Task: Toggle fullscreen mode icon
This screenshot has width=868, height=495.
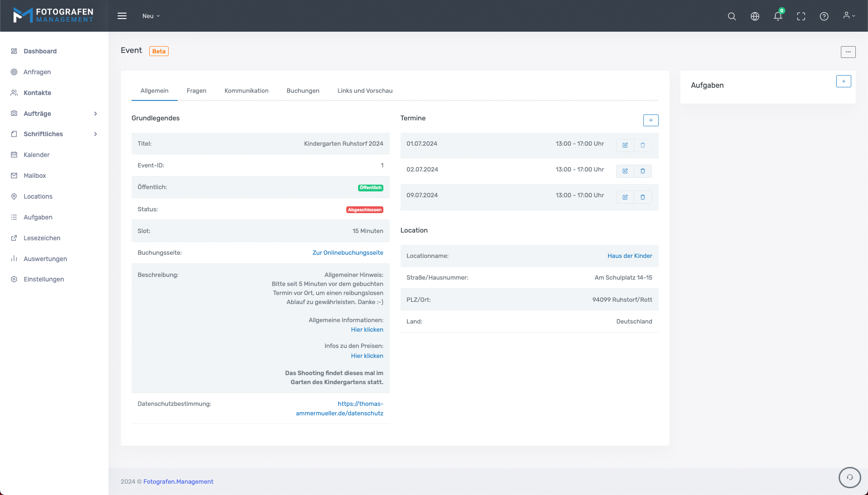Action: [801, 16]
